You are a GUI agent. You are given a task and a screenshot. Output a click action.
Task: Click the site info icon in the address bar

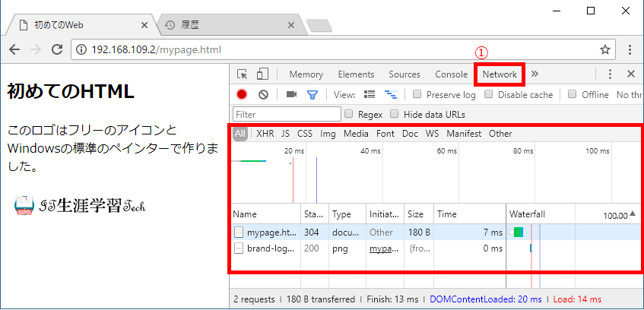point(81,50)
